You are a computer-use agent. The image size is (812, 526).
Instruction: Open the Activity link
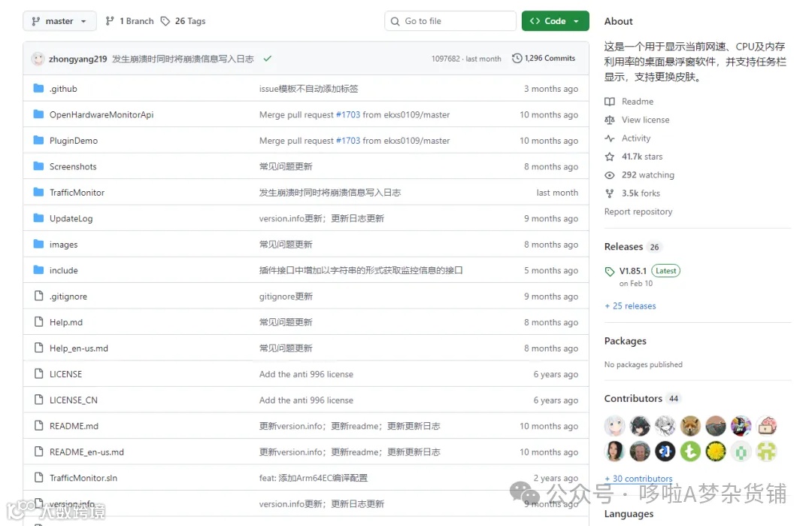coord(636,138)
